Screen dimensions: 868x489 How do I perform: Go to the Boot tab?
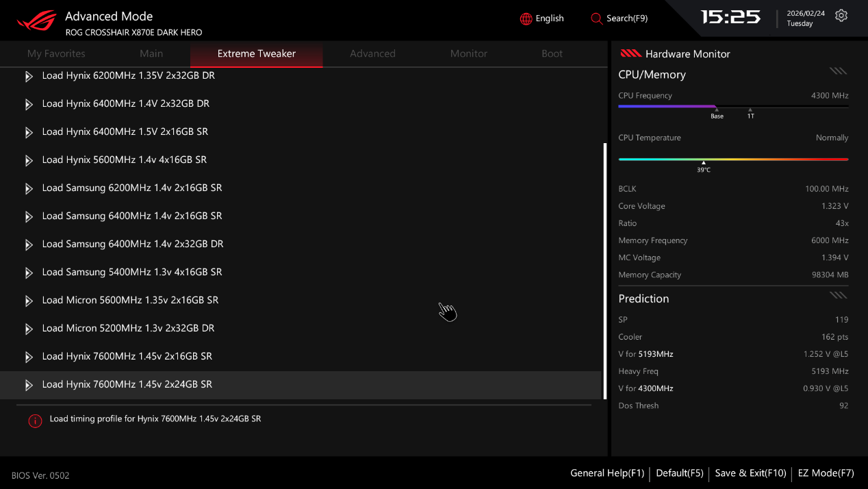(552, 53)
